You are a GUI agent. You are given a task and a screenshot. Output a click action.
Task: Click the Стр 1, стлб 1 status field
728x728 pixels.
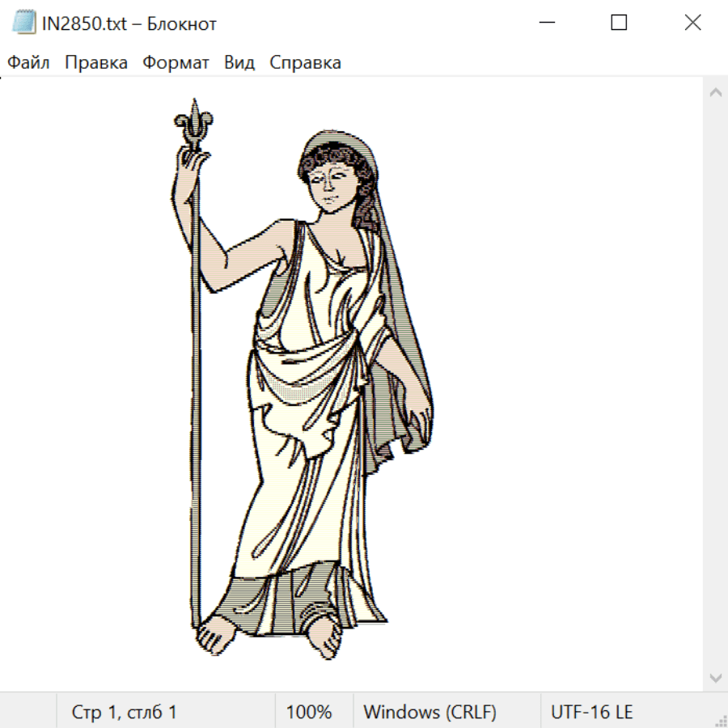coord(124,713)
